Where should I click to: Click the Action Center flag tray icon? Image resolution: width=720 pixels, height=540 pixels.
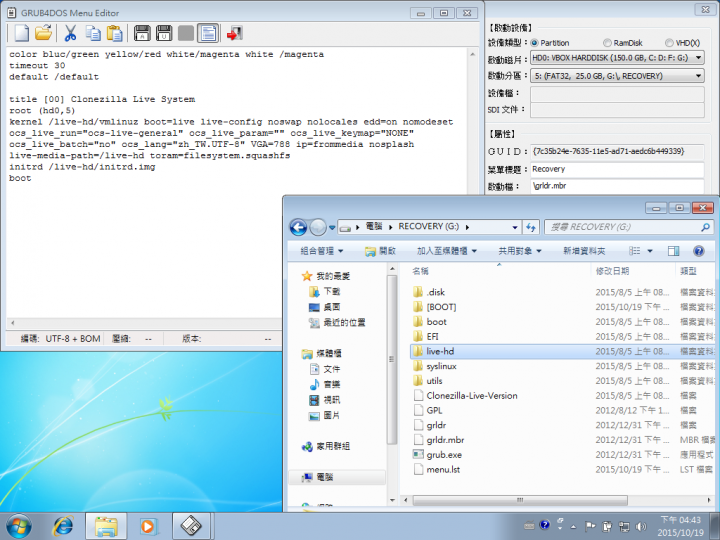pos(591,526)
